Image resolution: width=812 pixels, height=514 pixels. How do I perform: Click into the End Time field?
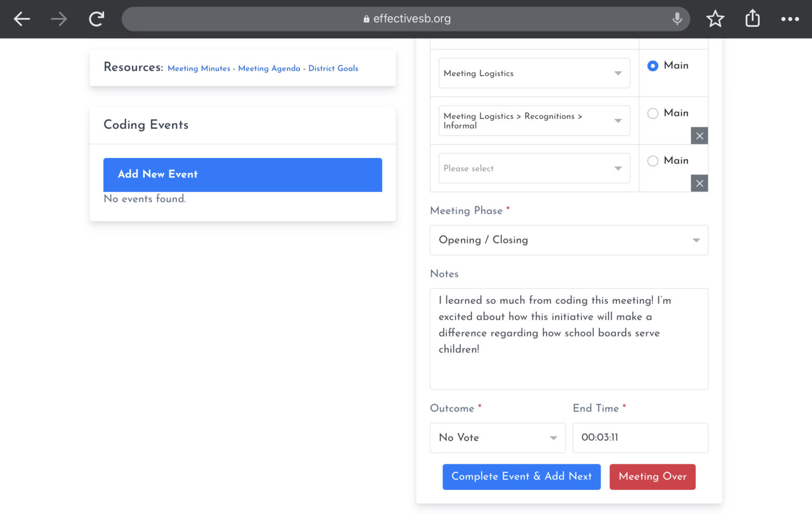(640, 437)
